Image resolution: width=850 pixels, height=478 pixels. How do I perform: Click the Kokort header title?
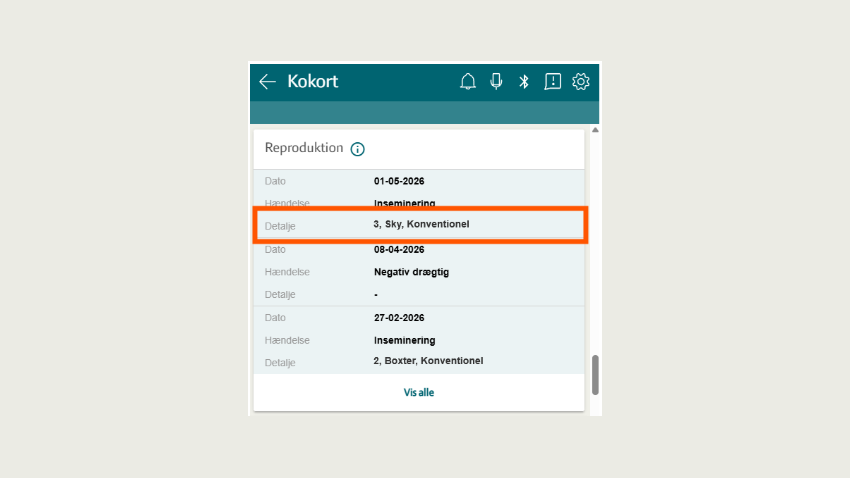coord(313,81)
